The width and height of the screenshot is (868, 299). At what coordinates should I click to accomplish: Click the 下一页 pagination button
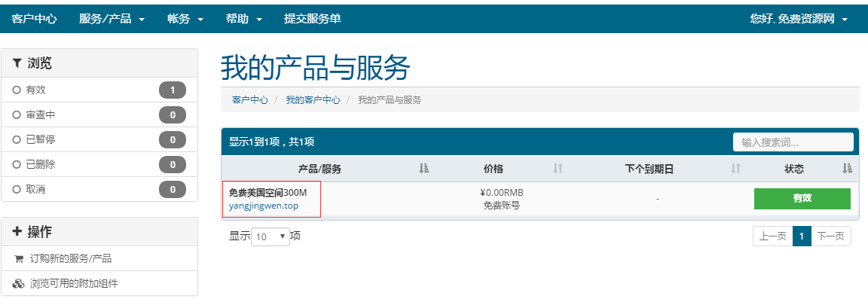831,236
